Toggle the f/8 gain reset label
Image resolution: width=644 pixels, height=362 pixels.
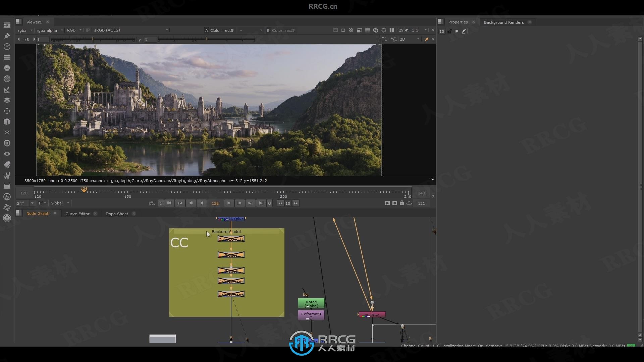[x=26, y=39]
